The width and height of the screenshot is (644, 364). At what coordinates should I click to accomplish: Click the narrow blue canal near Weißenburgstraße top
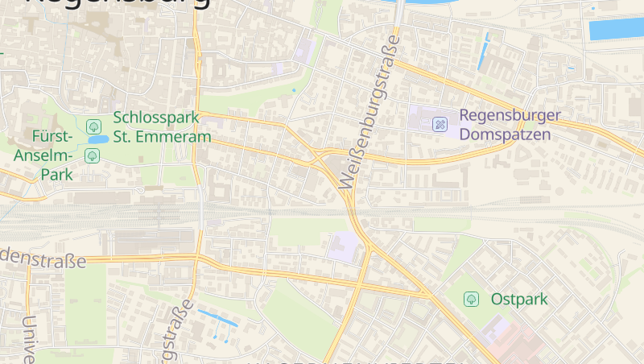pyautogui.click(x=484, y=52)
